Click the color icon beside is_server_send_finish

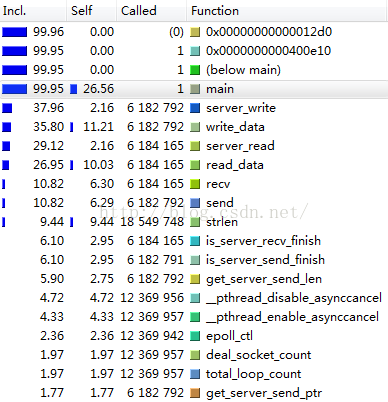[x=195, y=260]
